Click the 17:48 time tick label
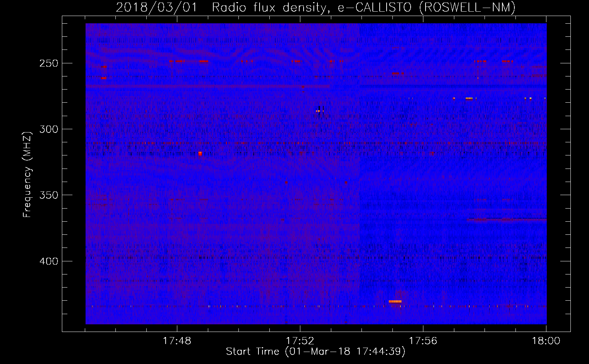 pos(177,341)
